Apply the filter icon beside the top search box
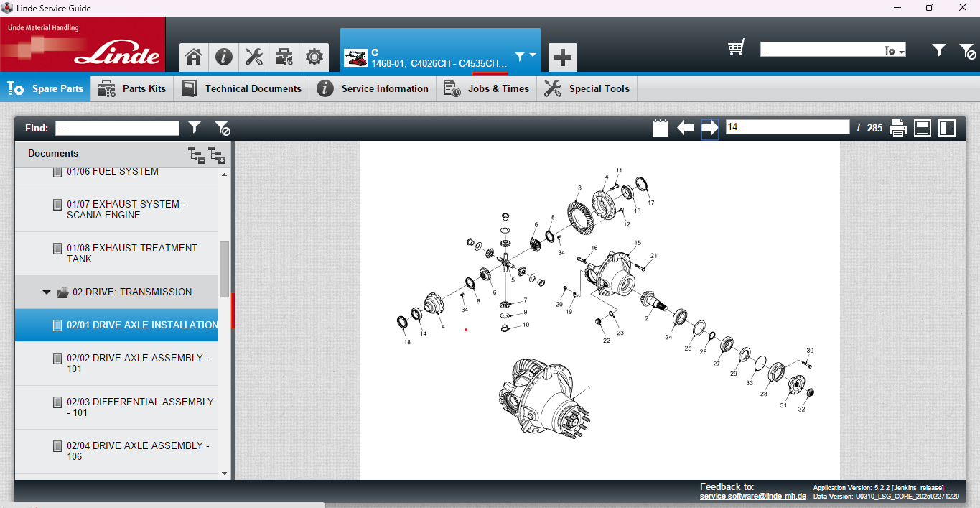The image size is (980, 508). [939, 50]
